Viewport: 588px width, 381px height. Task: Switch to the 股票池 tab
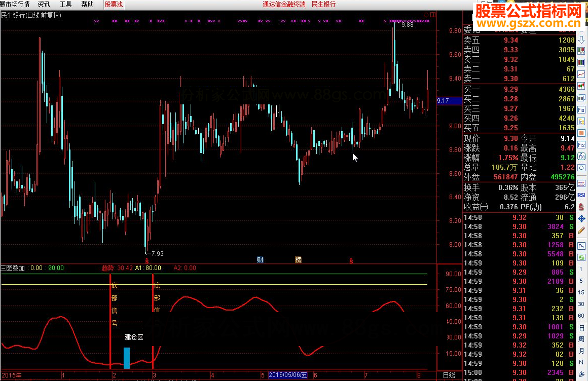[x=114, y=5]
